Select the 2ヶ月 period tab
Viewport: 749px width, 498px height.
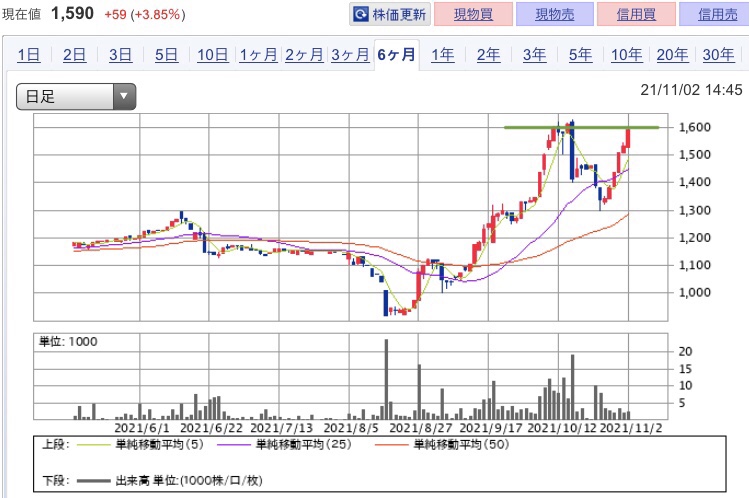click(304, 55)
